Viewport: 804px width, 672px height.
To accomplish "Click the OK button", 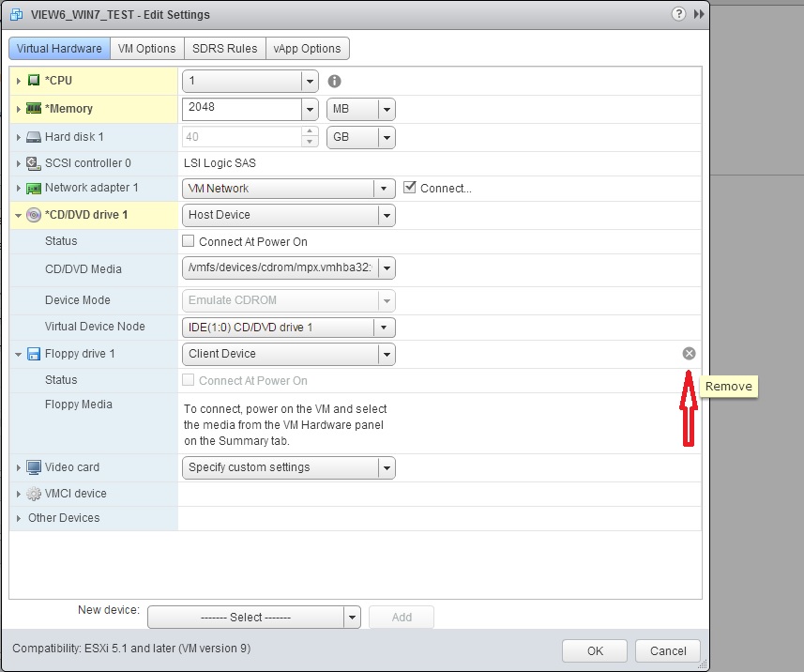I will [x=595, y=651].
